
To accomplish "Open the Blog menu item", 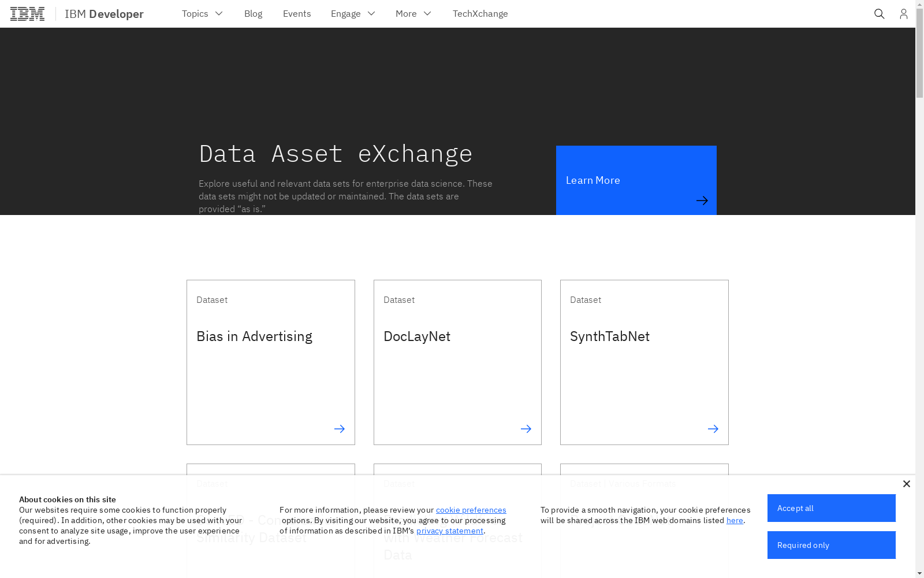I will click(x=253, y=14).
